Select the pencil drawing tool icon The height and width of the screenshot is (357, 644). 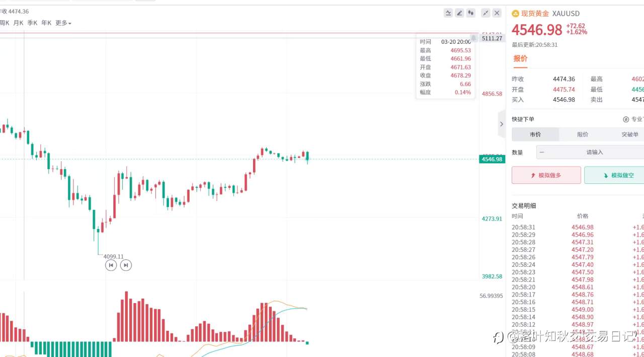pyautogui.click(x=459, y=13)
